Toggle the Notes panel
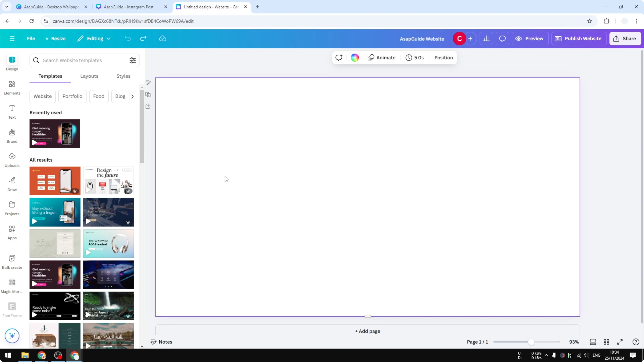 [161, 342]
